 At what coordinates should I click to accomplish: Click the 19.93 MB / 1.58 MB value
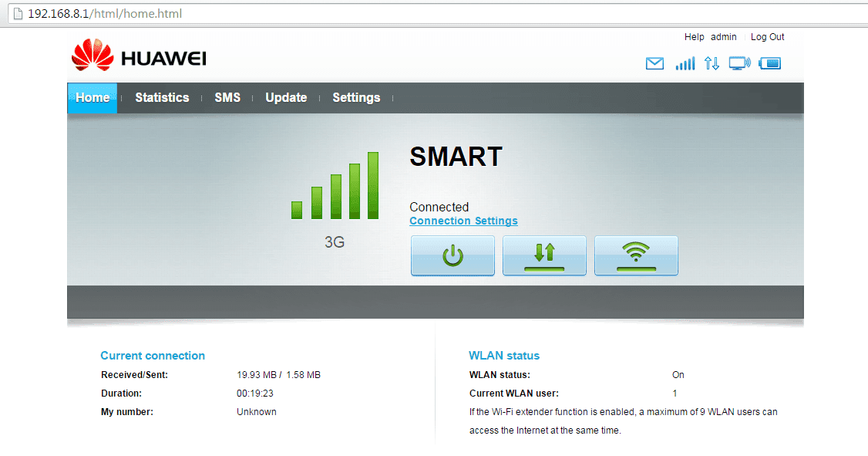click(x=278, y=375)
